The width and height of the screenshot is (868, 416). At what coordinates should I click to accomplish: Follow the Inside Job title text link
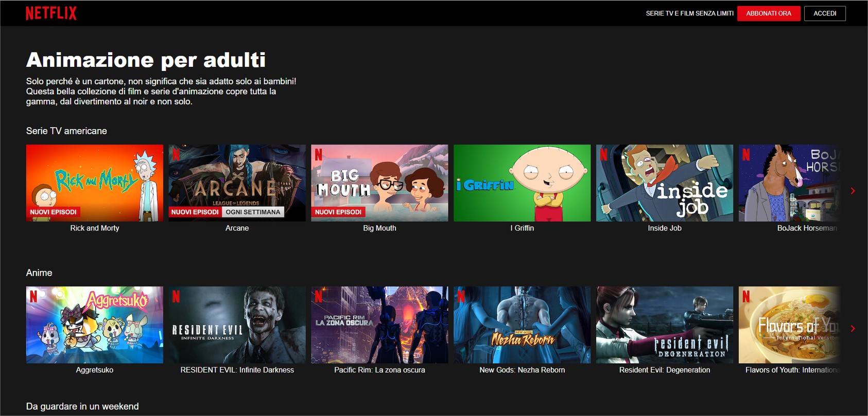coord(664,228)
